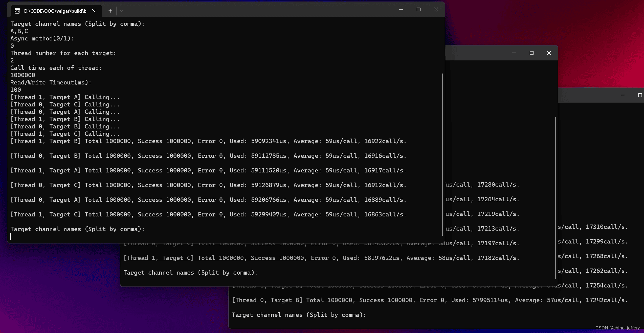644x333 pixels.
Task: Click "Async method(0/1):" prompt text
Action: pyautogui.click(x=42, y=38)
